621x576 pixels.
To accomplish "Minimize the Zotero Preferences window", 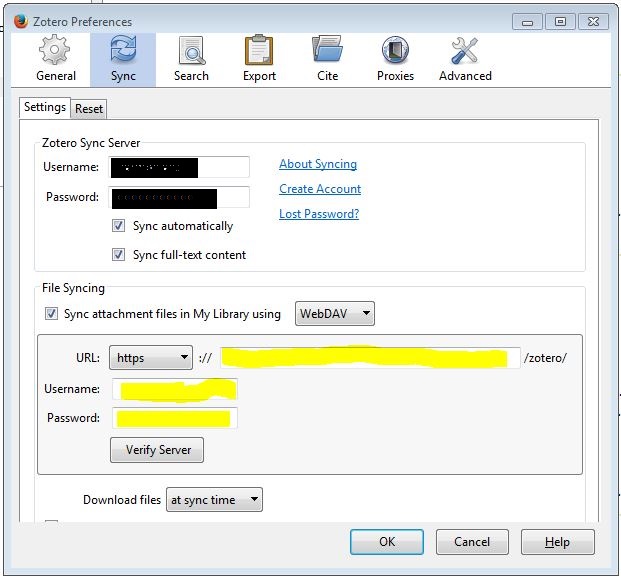I will pyautogui.click(x=527, y=22).
